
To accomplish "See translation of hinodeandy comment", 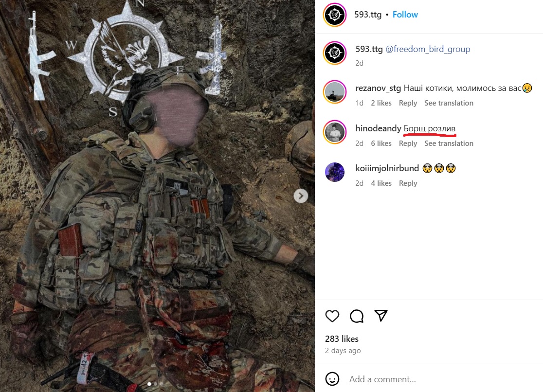I will (x=449, y=143).
